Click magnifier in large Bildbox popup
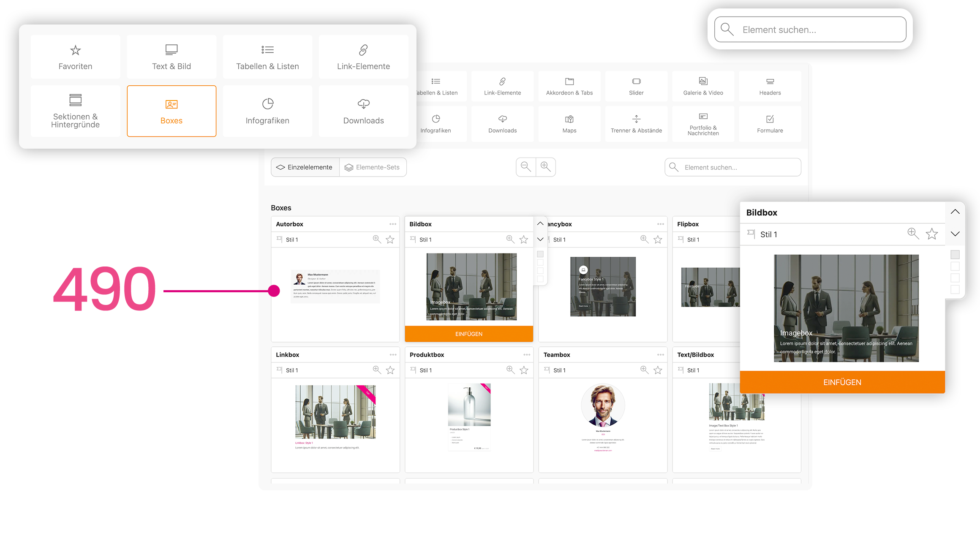 pos(913,234)
